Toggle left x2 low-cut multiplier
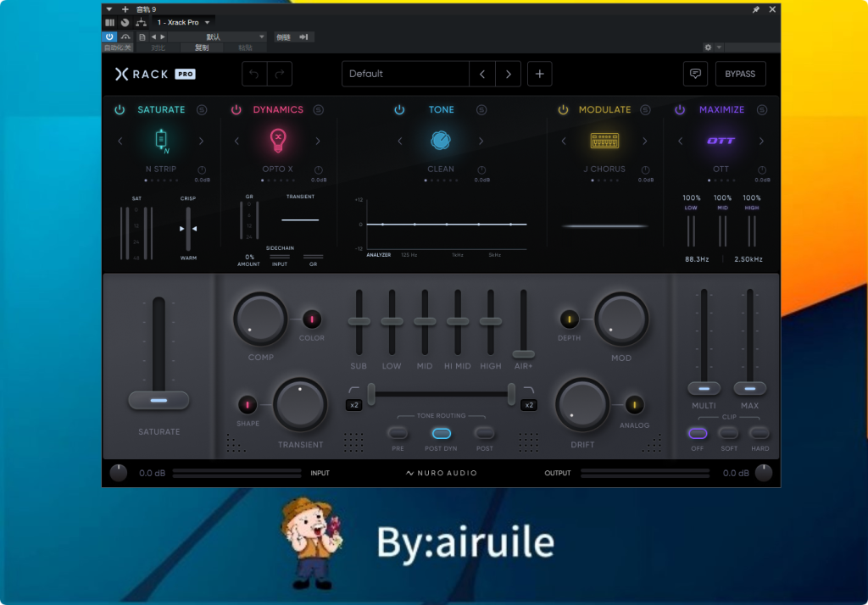The width and height of the screenshot is (868, 605). (354, 405)
